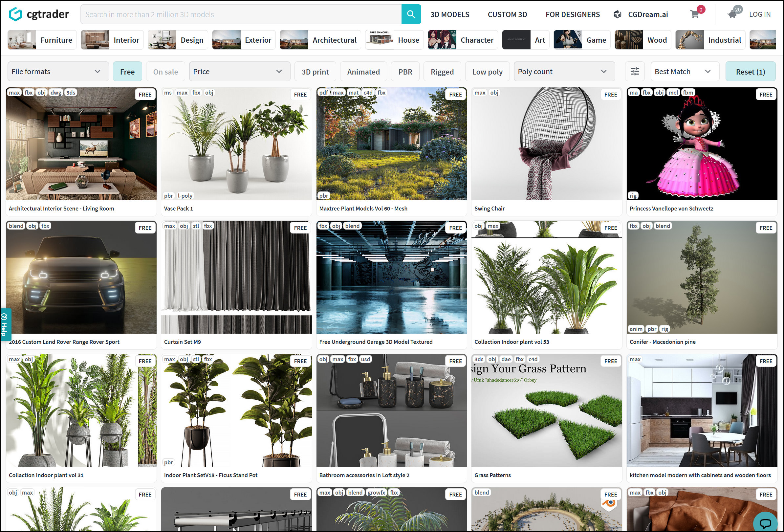Open the advanced filters sliders icon
This screenshot has width=784, height=532.
coord(635,72)
